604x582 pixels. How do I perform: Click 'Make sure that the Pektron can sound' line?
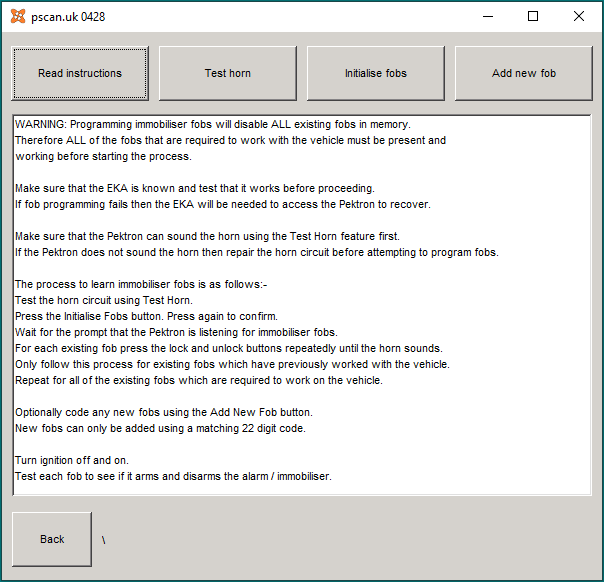[207, 236]
